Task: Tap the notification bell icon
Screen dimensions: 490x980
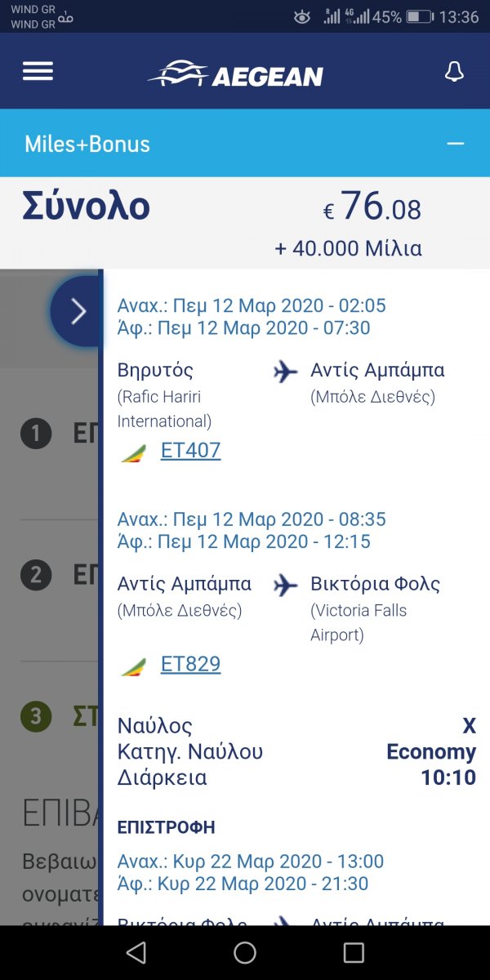Action: click(x=454, y=72)
